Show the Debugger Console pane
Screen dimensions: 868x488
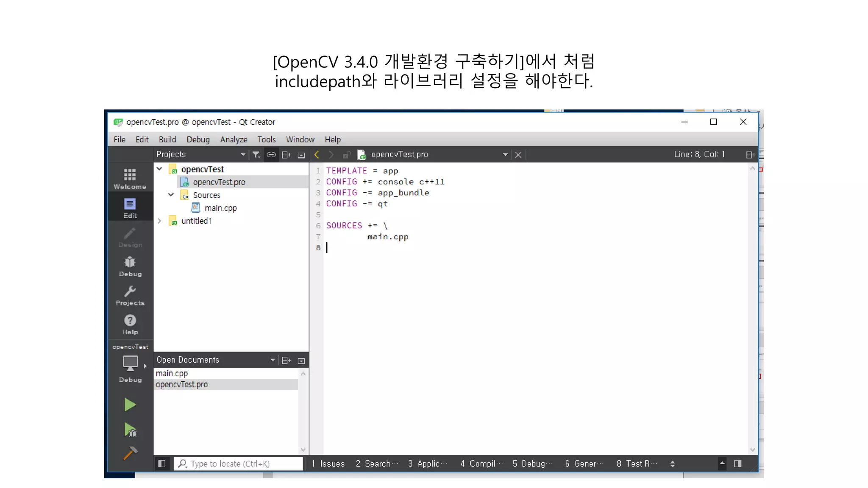point(533,463)
